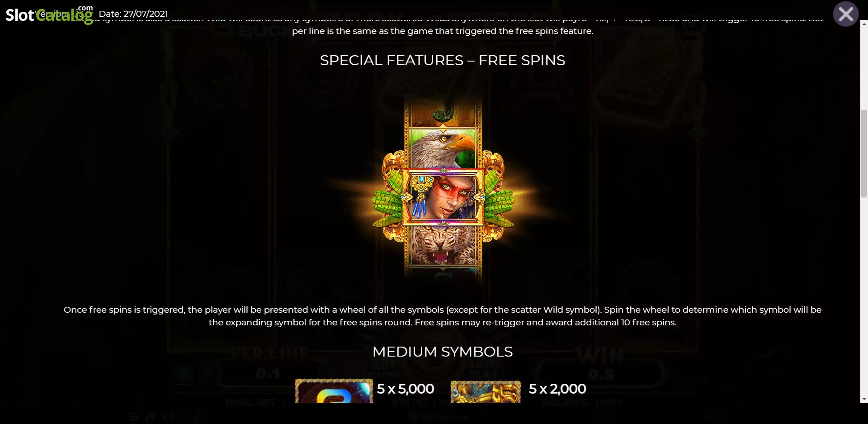
Task: Click the Date 27/07/2021 label
Action: (133, 14)
